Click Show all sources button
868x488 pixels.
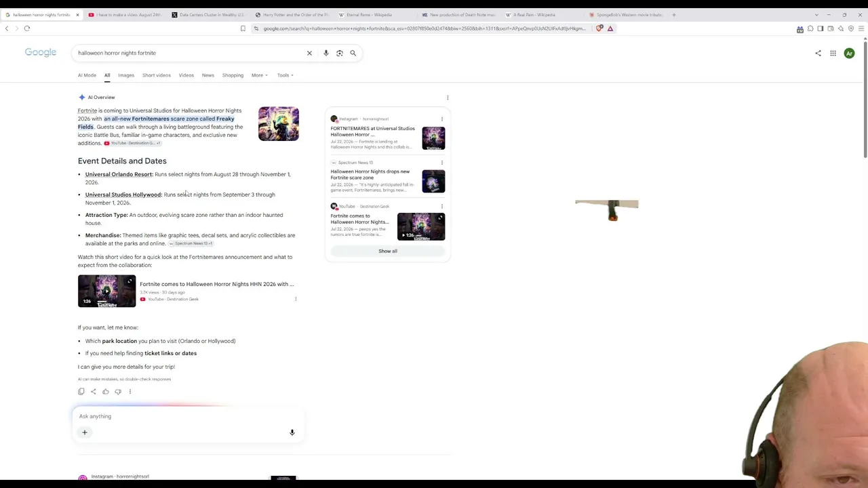pos(388,251)
